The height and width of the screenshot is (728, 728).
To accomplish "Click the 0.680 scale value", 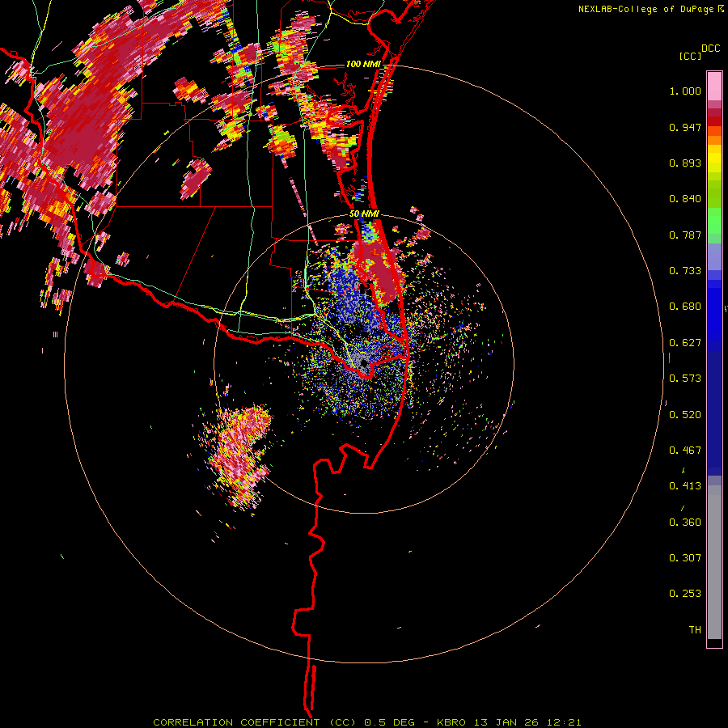I will click(685, 307).
